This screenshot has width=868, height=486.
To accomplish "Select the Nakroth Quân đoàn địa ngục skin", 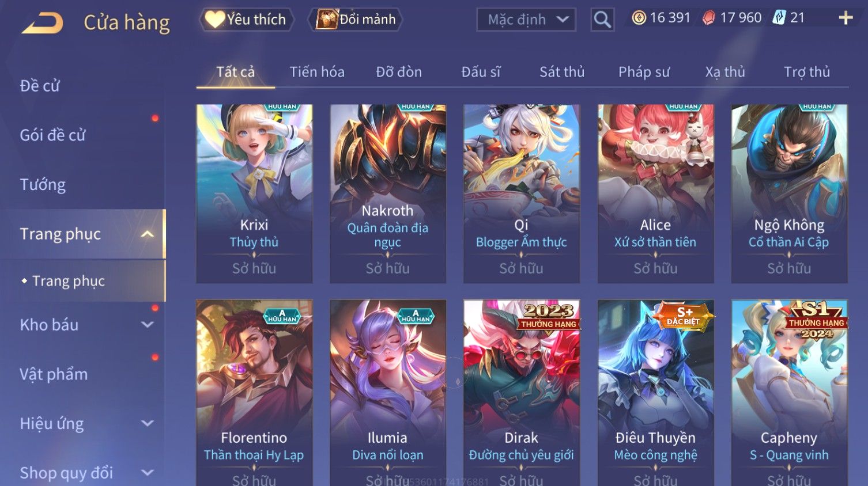I will pyautogui.click(x=388, y=193).
